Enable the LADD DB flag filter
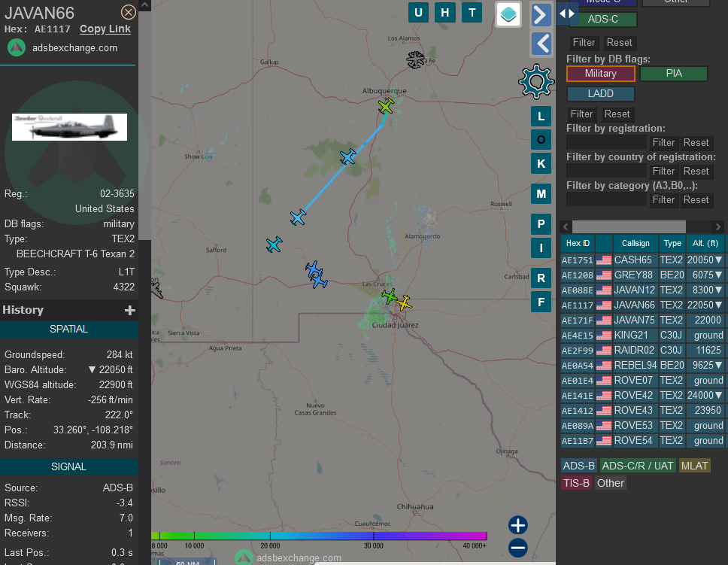Screen dimensions: 728x565 coord(600,93)
